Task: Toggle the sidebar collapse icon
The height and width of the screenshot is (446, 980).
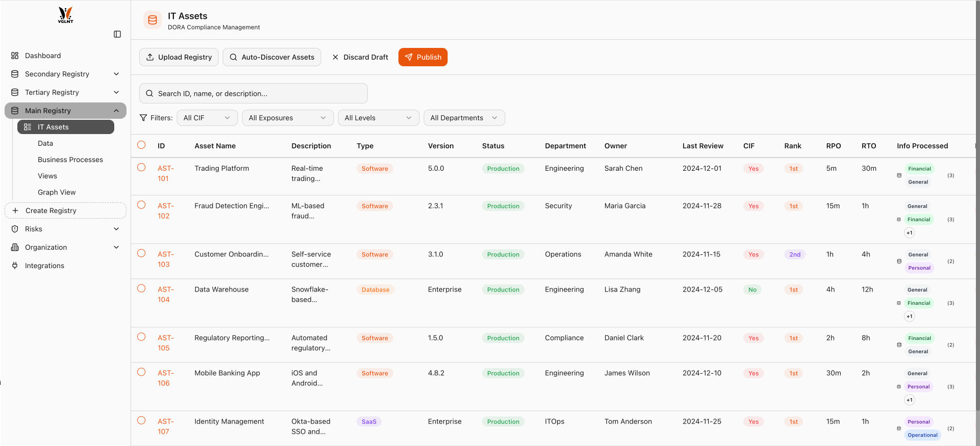Action: (x=117, y=34)
